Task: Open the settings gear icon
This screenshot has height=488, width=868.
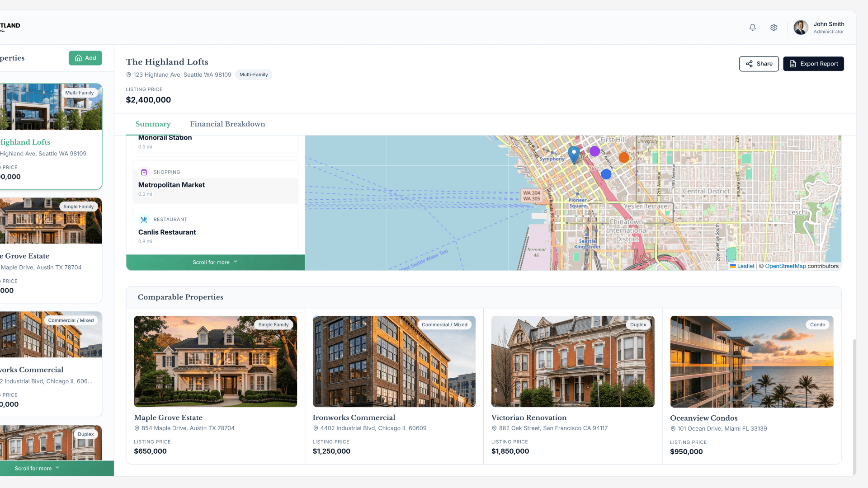Action: 774,28
